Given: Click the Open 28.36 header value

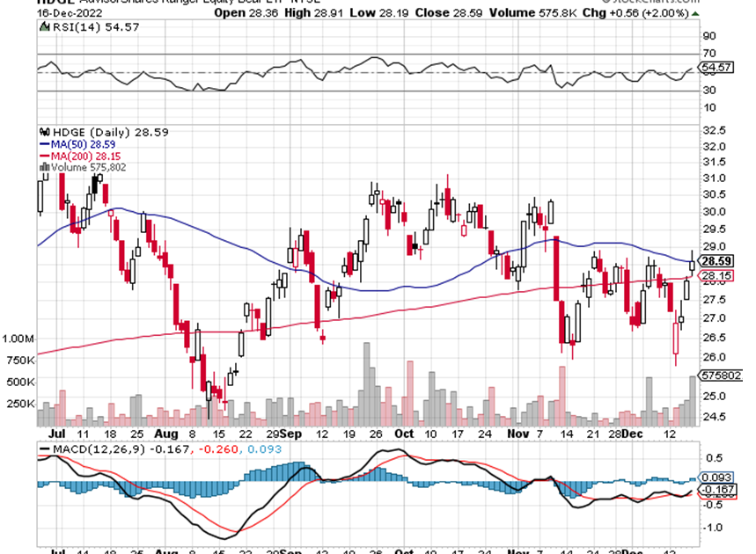Looking at the screenshot, I should coord(246,13).
